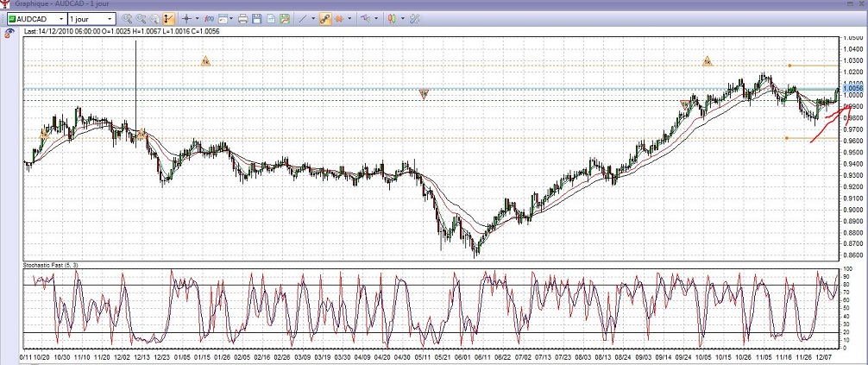Click the orange handle on upper horizontal line
The width and height of the screenshot is (868, 365).
[789, 66]
